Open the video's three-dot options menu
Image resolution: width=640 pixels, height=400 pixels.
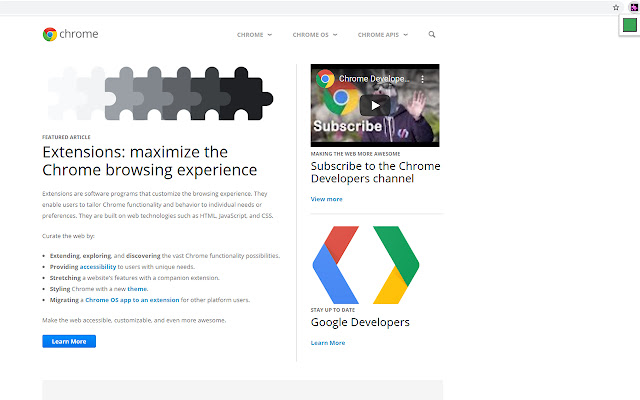tap(422, 79)
